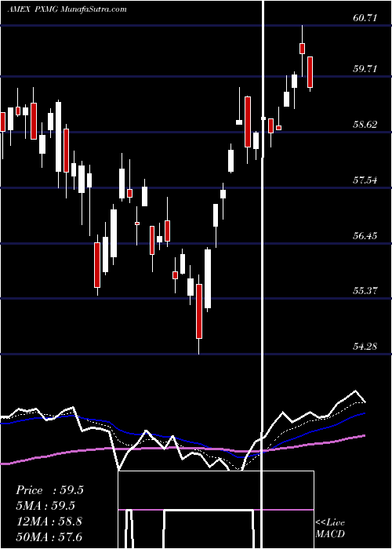This screenshot has width=392, height=549.
Task: Click the 59.71 price axis label
Action: pos(365,69)
